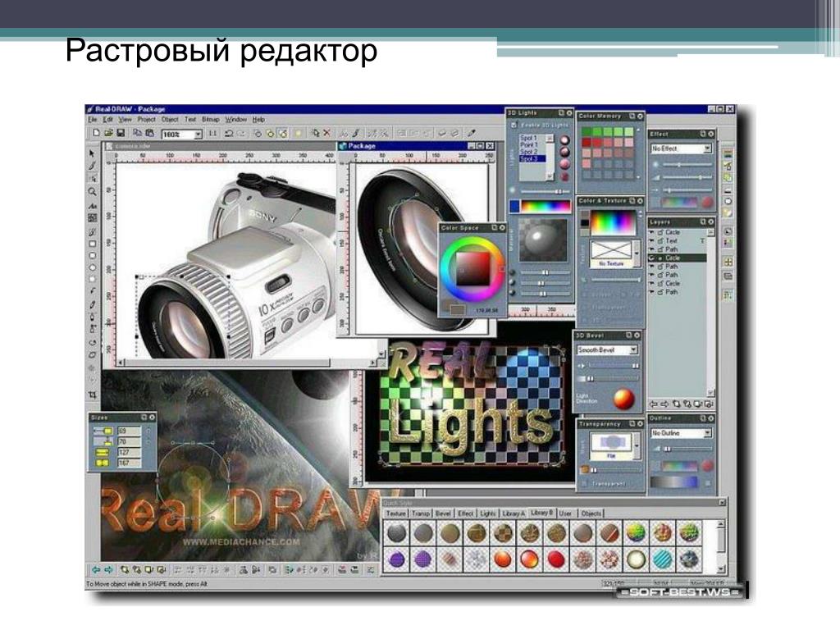Click the right arrow under Layers list
Image resolution: width=840 pixels, height=630 pixels.
pyautogui.click(x=664, y=404)
